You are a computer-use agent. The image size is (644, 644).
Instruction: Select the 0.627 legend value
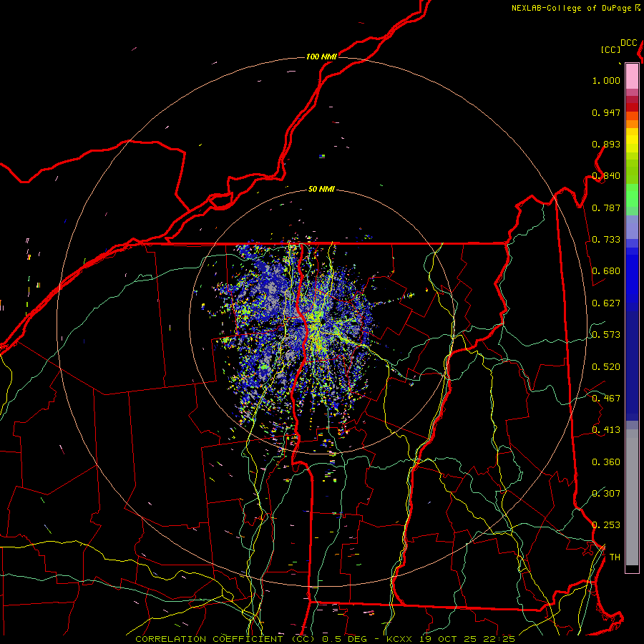(x=606, y=303)
